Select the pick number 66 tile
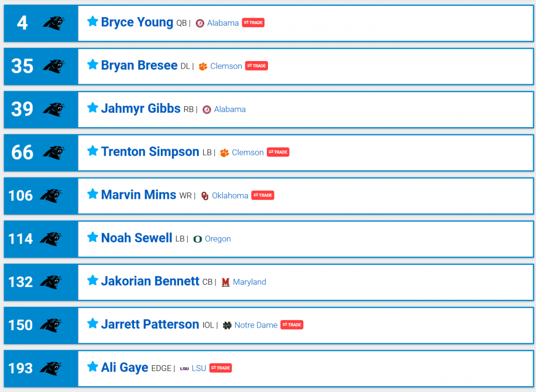The image size is (536, 392). [21, 152]
